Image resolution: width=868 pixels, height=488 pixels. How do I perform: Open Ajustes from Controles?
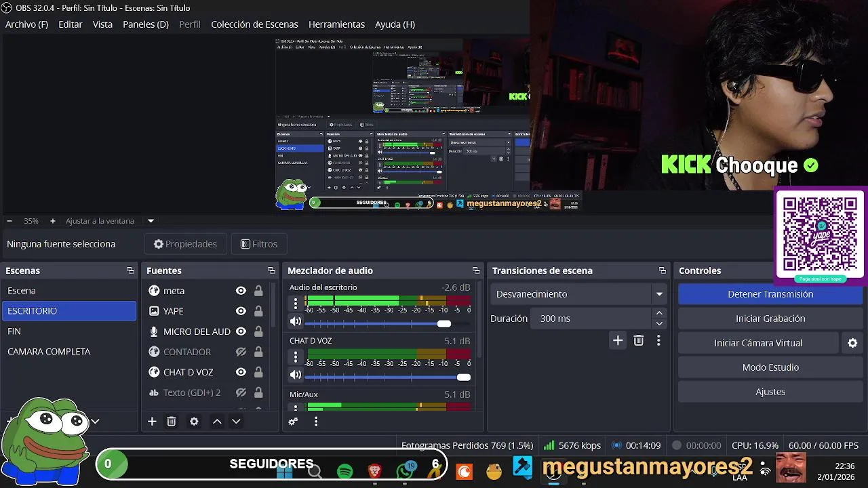pos(770,392)
